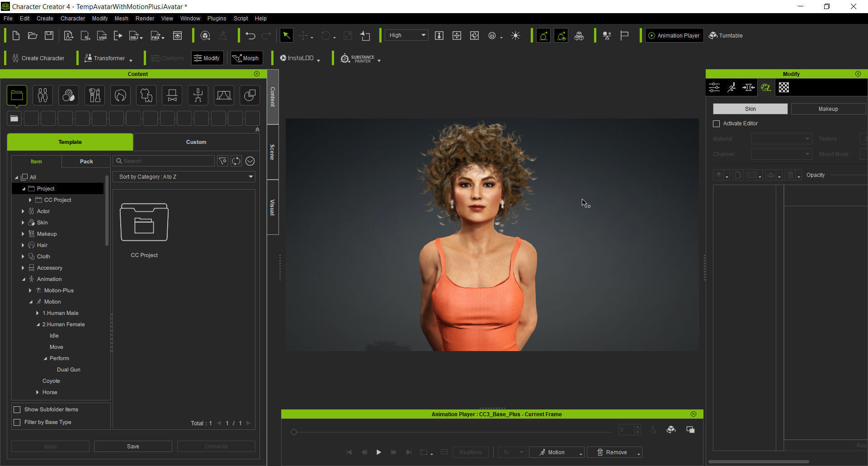868x466 pixels.
Task: Select the CC Project folder thumbnail
Action: point(144,222)
